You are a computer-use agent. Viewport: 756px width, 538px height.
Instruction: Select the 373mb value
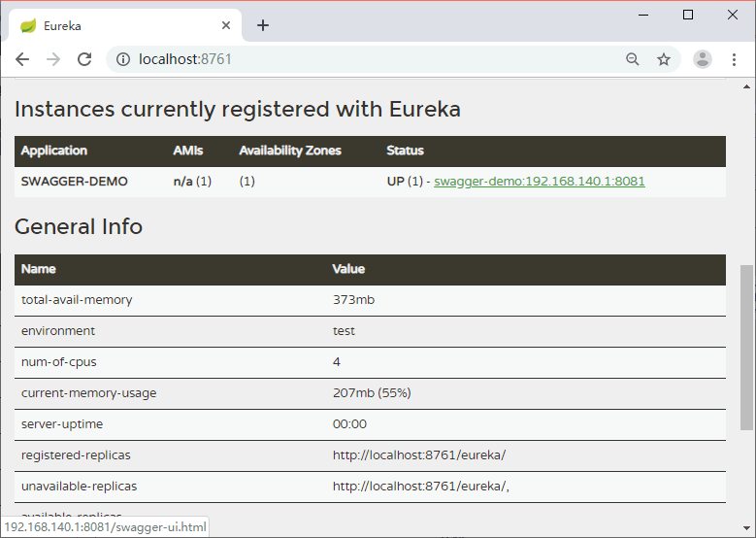coord(353,300)
